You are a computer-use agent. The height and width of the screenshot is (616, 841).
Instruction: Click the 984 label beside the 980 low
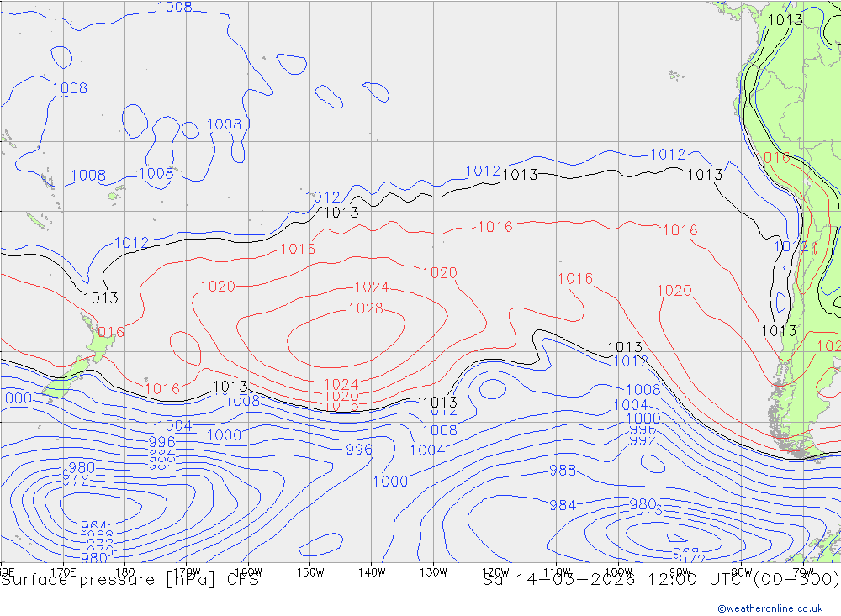(563, 505)
